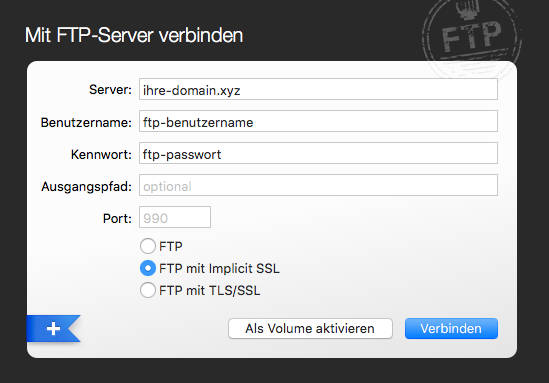549x383 pixels.
Task: Click into the Server input field
Action: pos(318,89)
